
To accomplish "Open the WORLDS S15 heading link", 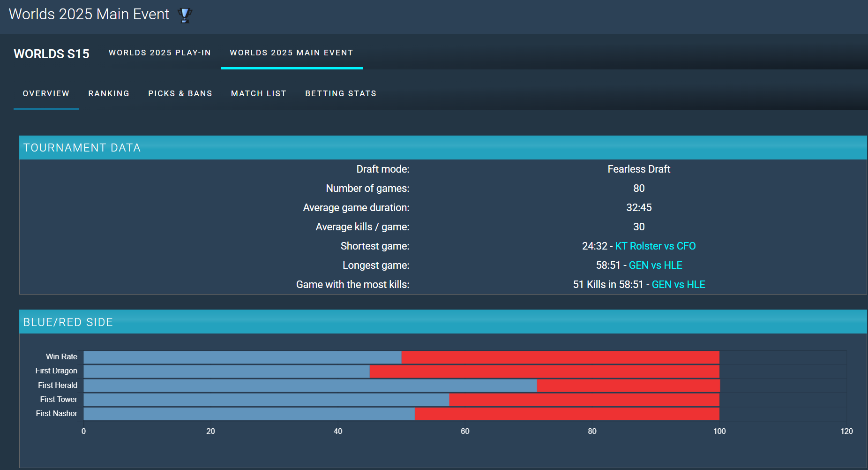I will pyautogui.click(x=52, y=54).
